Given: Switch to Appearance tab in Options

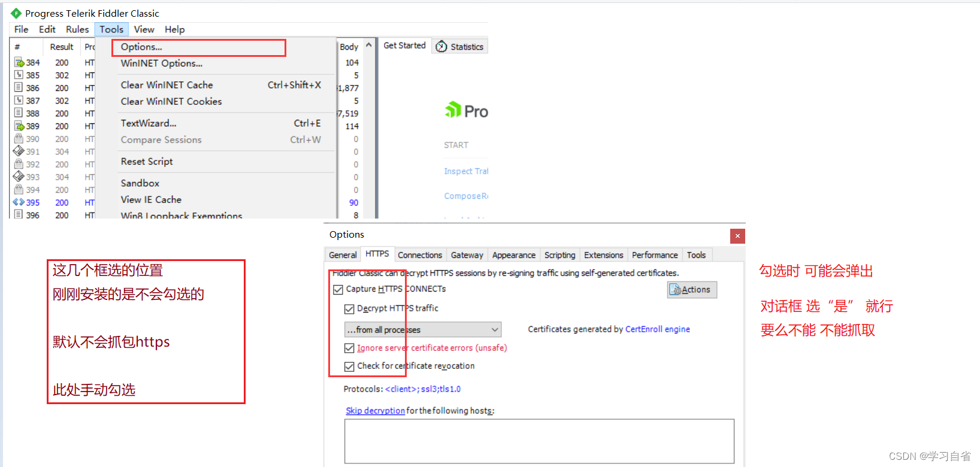Looking at the screenshot, I should [x=514, y=255].
